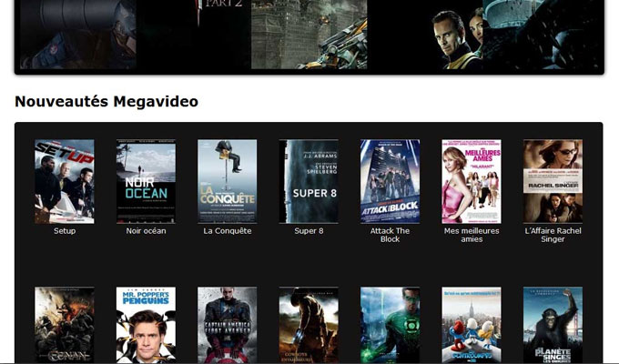Select the Rachel Singer movie poster
Screen dimensions: 619x364
coord(553,182)
